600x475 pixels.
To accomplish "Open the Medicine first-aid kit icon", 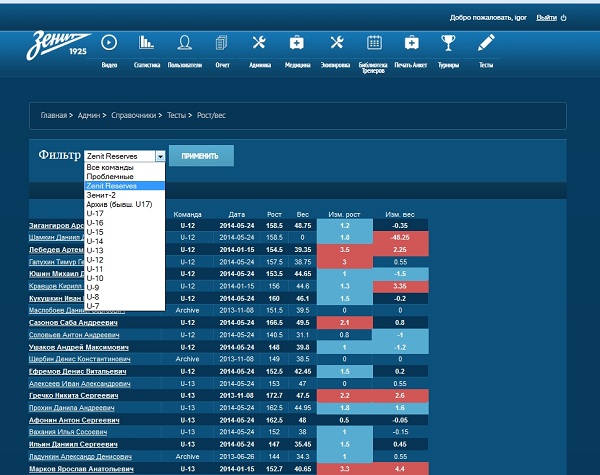I will (297, 42).
